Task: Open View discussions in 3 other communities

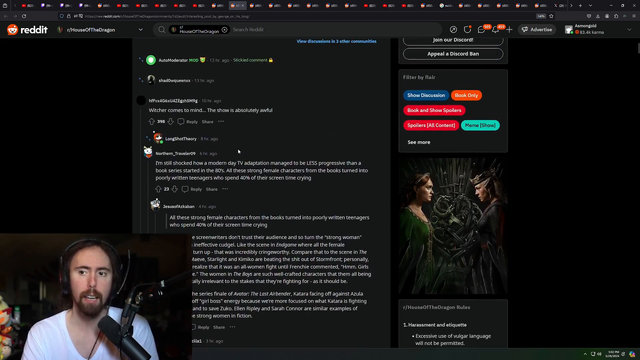Action: [336, 41]
